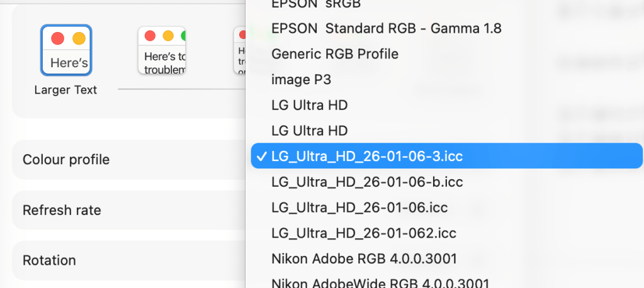Viewport: 644px width, 288px height.
Task: Select the checked LG_Ultra_HD_26-01-06-3.icc profile
Action: [x=367, y=156]
